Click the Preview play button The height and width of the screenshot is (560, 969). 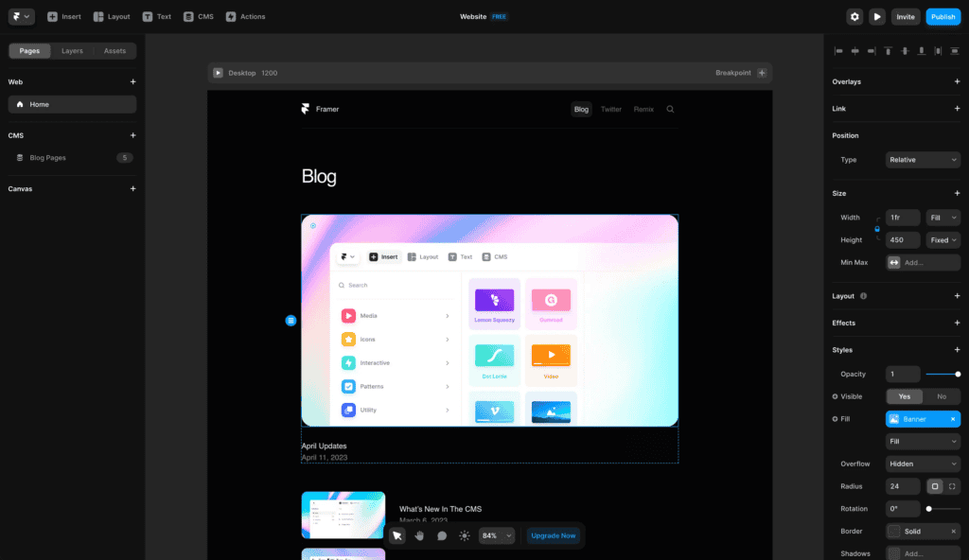point(877,17)
